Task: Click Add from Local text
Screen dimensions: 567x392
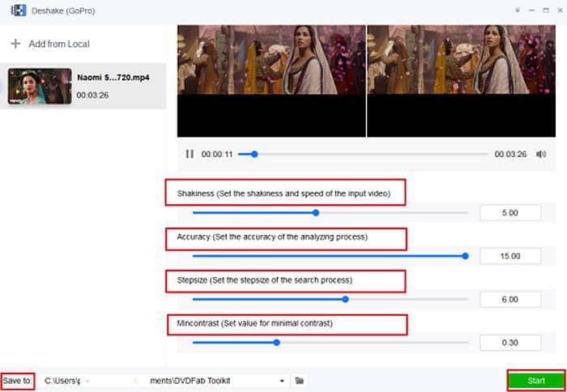Action: 59,44
